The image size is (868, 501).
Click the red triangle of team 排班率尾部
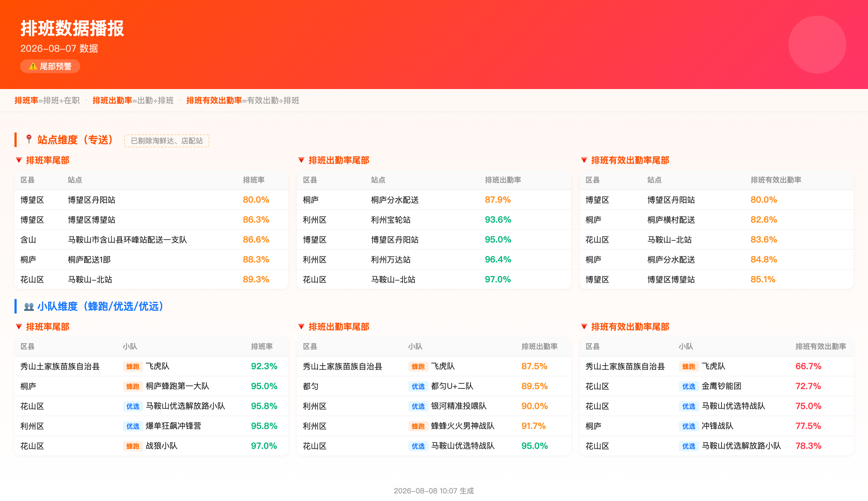point(19,327)
